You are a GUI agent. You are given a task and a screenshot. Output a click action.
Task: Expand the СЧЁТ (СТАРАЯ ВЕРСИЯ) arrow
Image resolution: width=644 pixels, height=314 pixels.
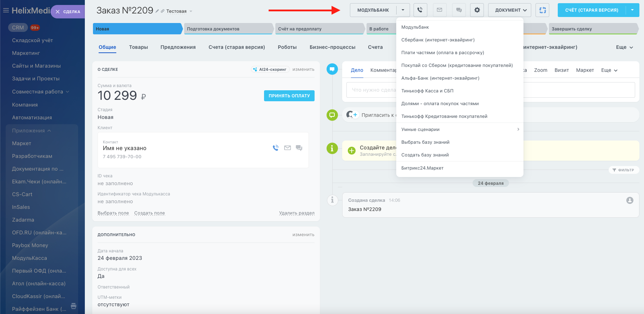click(632, 10)
